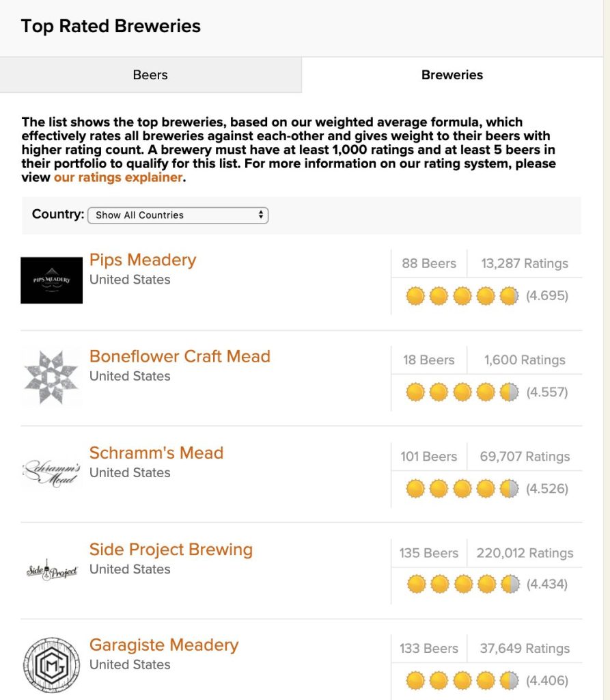Click Boneflower's half-filled rating cap icons
Viewport: 610px width, 700px height.
pyautogui.click(x=462, y=392)
